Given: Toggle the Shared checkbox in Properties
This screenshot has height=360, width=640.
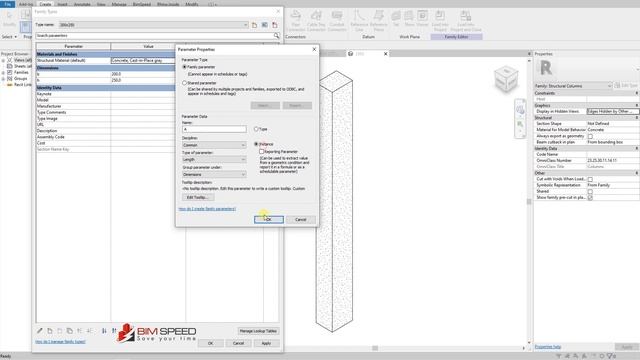Looking at the screenshot, I should click(x=590, y=191).
